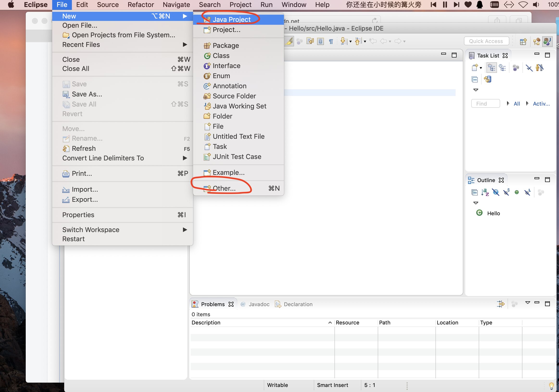Close All editors menu item
This screenshot has height=392, width=559.
pos(122,69)
